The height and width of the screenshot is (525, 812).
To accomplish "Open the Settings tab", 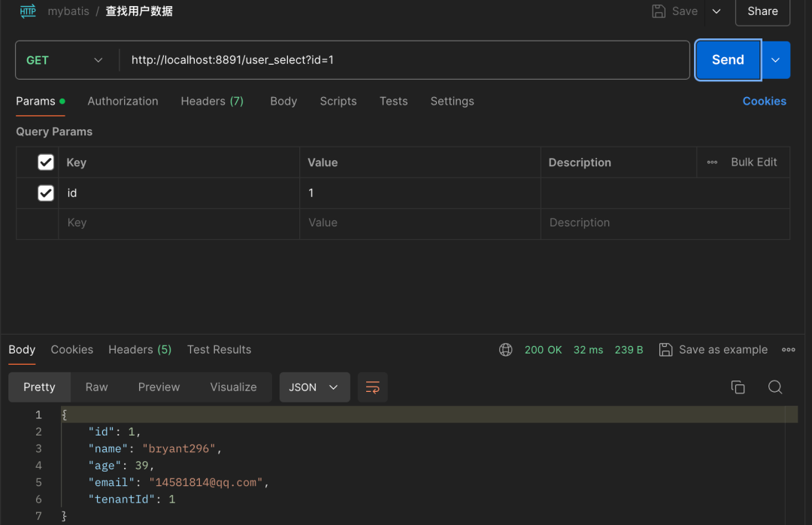I will coord(452,101).
